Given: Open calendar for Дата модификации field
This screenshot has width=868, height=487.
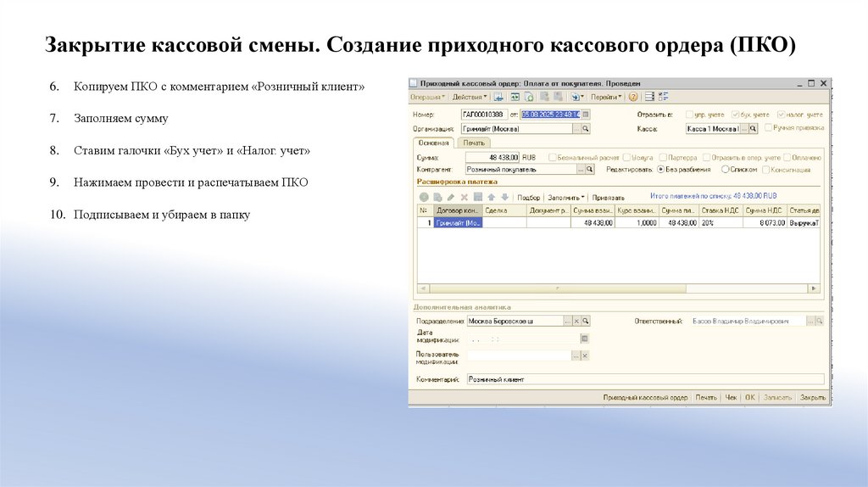Looking at the screenshot, I should coord(584,339).
